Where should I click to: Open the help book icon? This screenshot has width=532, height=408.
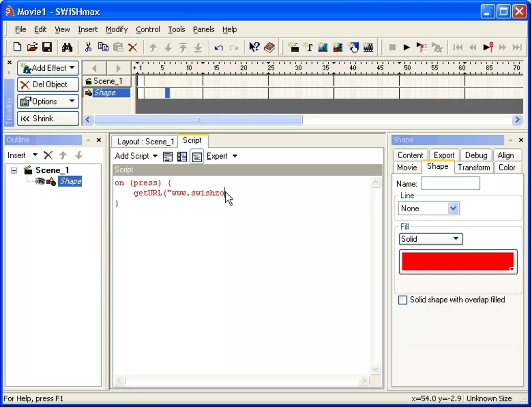pyautogui.click(x=270, y=47)
